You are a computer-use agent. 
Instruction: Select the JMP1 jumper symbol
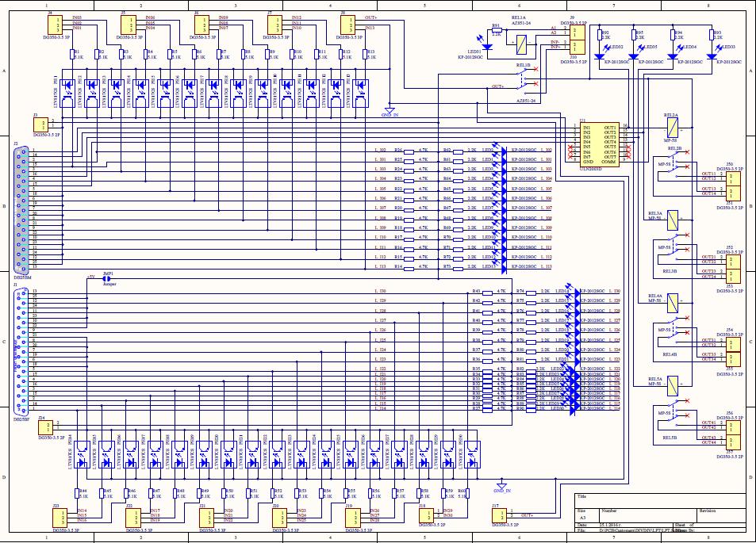coord(108,278)
